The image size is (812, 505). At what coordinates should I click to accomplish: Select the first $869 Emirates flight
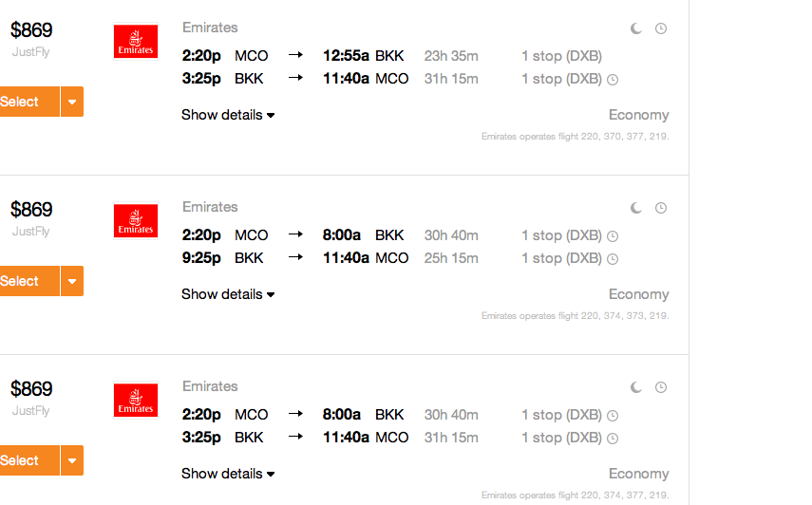[29, 102]
